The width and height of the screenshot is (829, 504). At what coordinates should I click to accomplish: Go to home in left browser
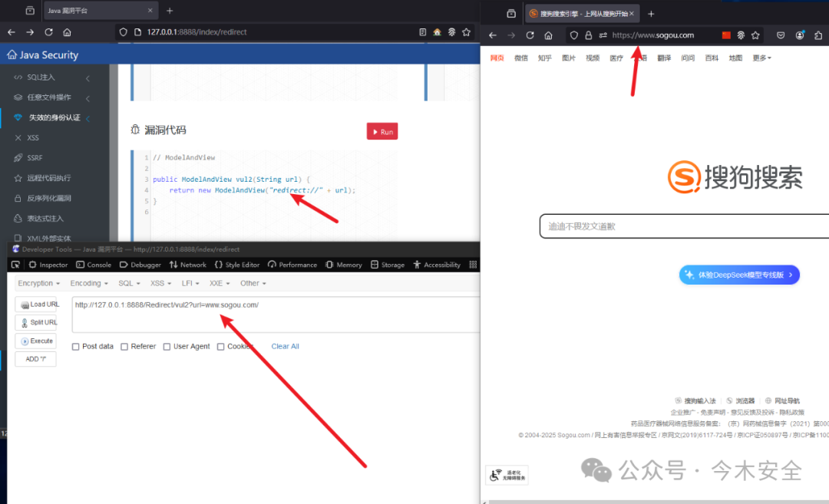pos(67,32)
